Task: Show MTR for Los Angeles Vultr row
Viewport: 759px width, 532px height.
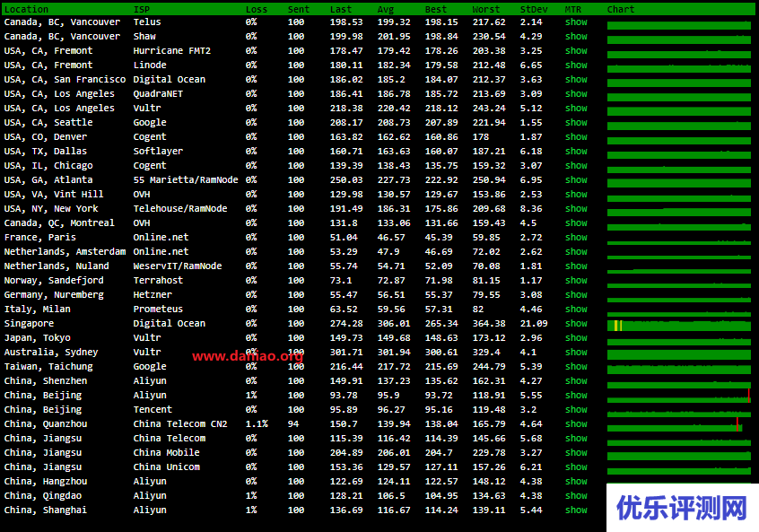Action: [576, 109]
